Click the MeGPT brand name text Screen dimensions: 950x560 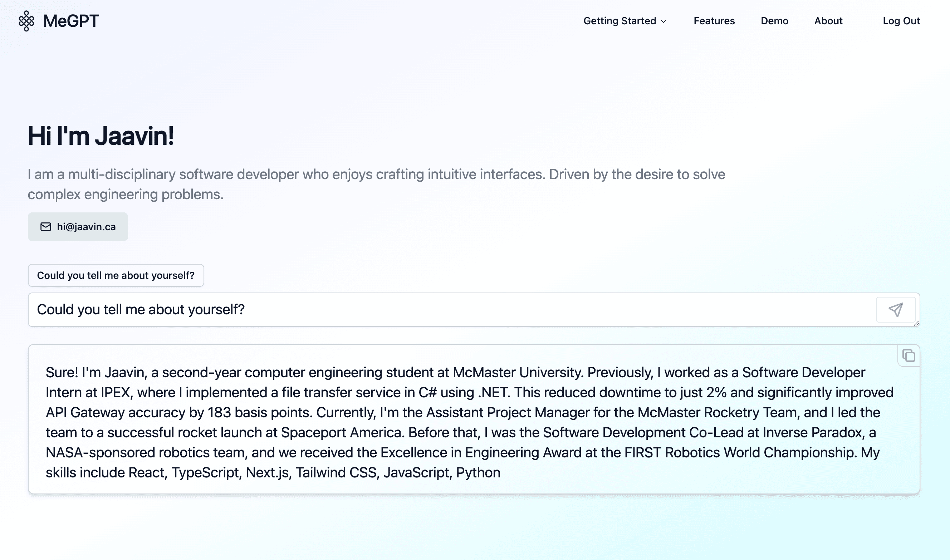click(x=71, y=21)
